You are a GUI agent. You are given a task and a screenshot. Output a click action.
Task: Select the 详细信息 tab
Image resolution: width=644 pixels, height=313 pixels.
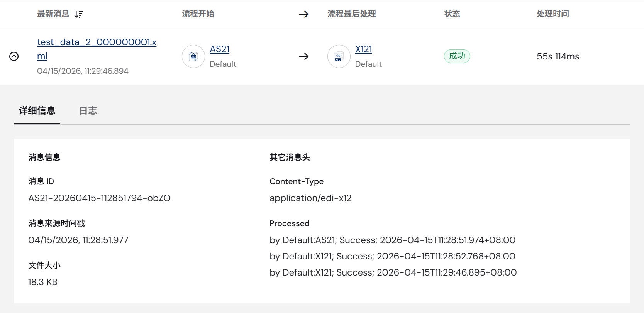point(37,111)
